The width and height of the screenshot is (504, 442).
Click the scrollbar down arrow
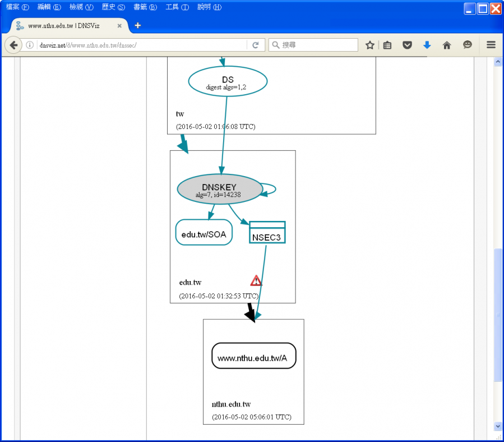(x=497, y=427)
